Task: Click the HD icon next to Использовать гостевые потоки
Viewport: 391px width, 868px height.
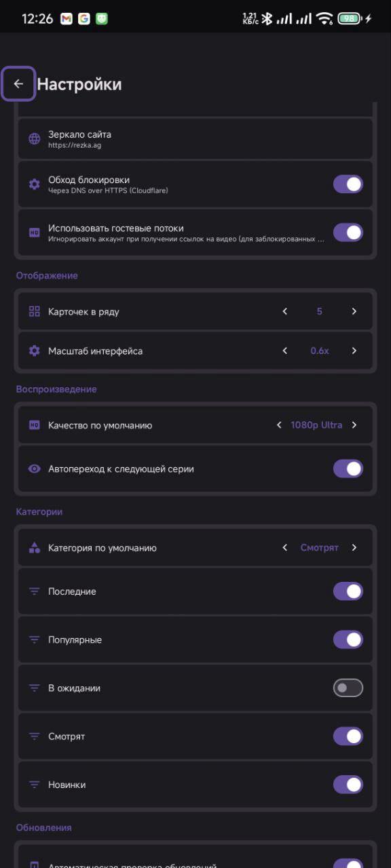Action: coord(34,232)
